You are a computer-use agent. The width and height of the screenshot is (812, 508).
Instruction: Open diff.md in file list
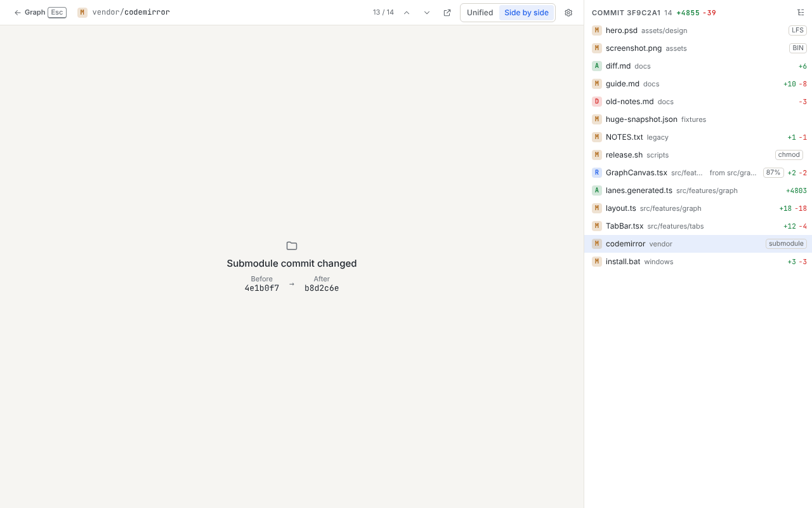coord(698,66)
